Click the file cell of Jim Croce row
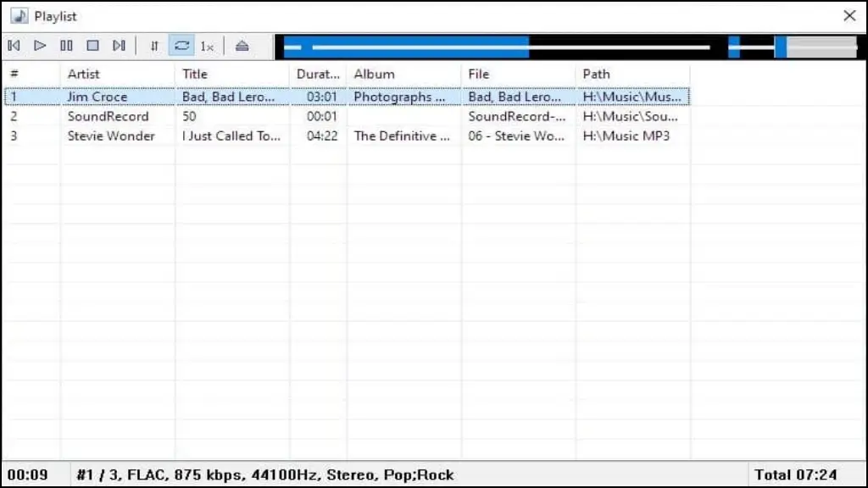Image resolution: width=868 pixels, height=488 pixels. (515, 97)
